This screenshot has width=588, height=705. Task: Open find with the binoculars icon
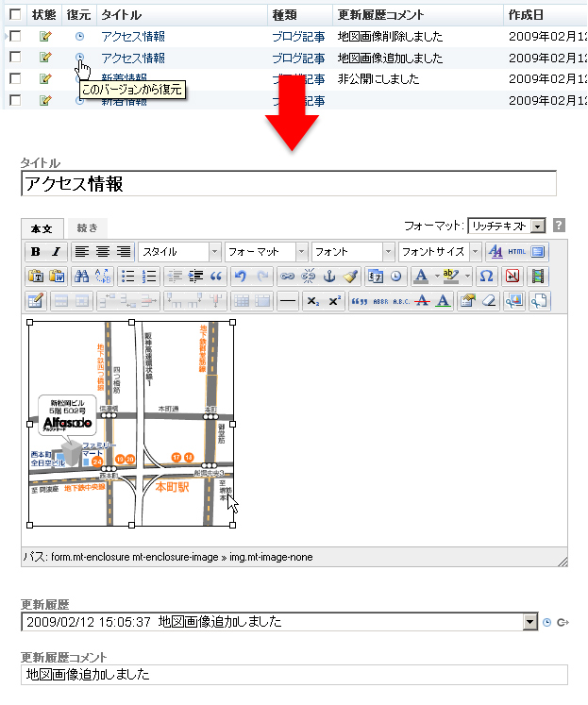pos(82,277)
